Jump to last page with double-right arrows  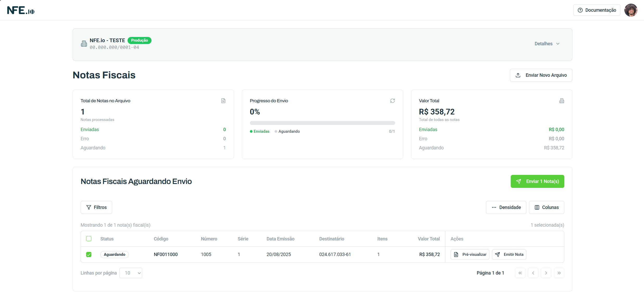(559, 273)
